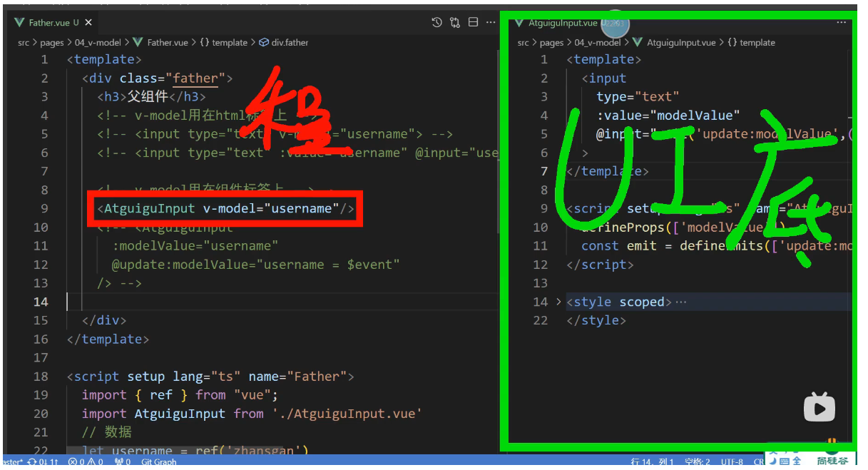Click the '<script setup lang="ts" name="Father">' line
Image resolution: width=868 pixels, height=470 pixels.
(x=210, y=377)
